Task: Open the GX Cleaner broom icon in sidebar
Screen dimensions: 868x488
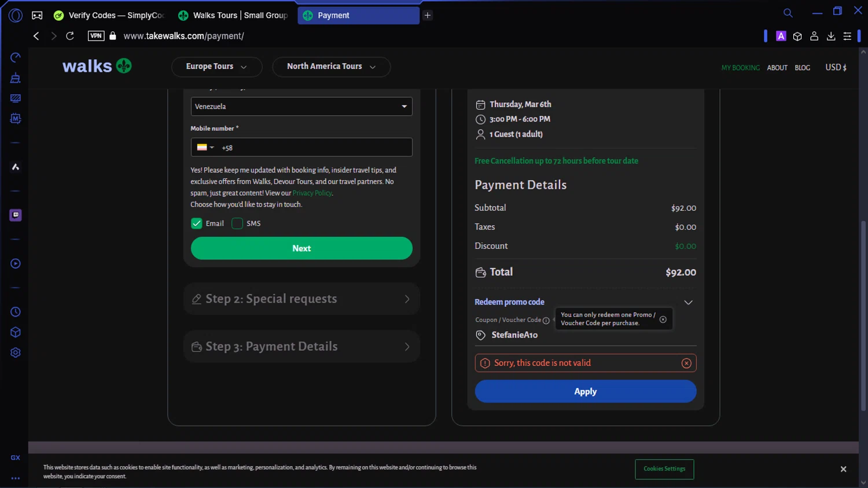Action: pyautogui.click(x=16, y=78)
